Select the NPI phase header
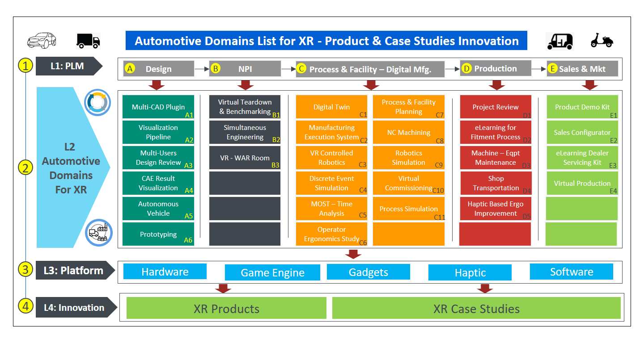Screen dimensions: 644x343 point(245,69)
